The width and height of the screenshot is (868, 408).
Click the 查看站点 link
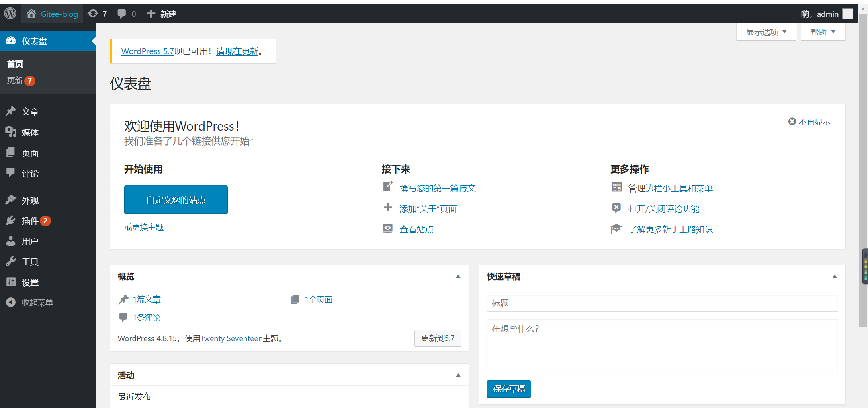416,229
